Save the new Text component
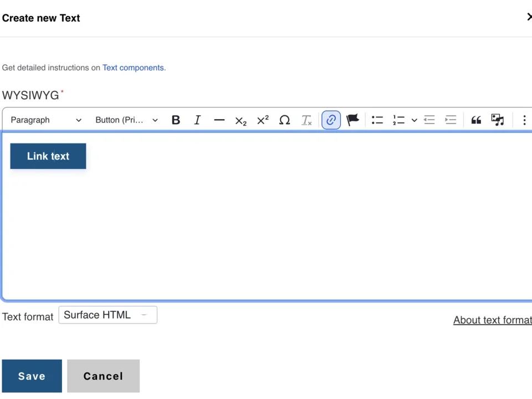532x399 pixels. tap(32, 376)
